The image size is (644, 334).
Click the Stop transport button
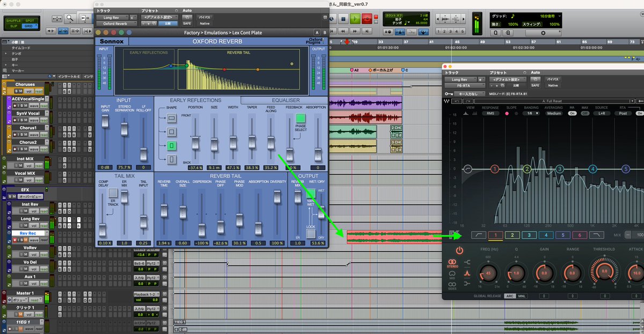tap(345, 18)
